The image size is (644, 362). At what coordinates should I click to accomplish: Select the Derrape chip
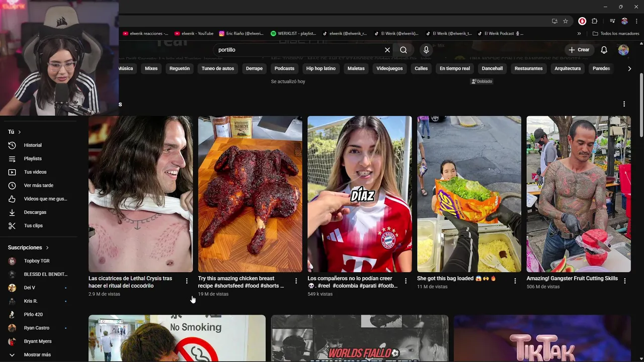tap(254, 68)
